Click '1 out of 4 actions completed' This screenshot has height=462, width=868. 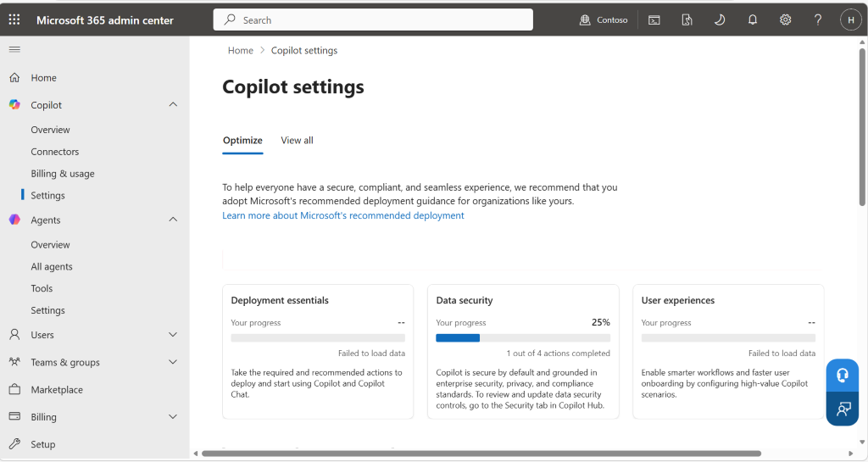[x=558, y=353]
